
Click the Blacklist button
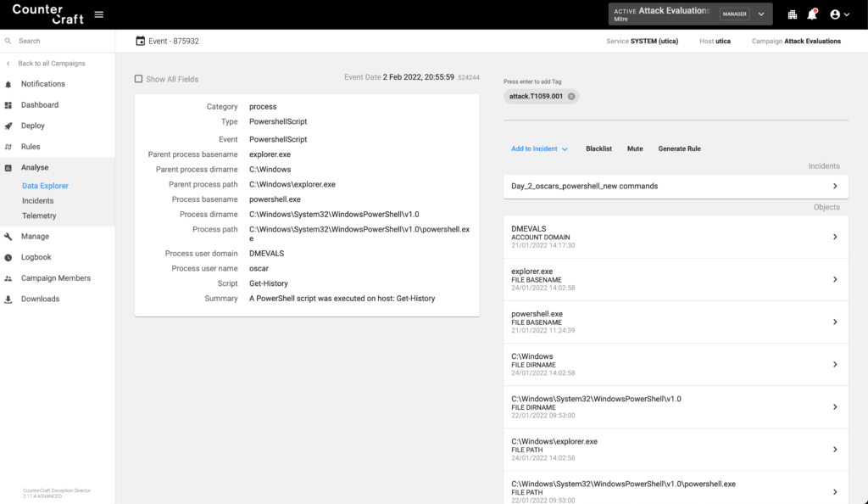[x=598, y=148]
